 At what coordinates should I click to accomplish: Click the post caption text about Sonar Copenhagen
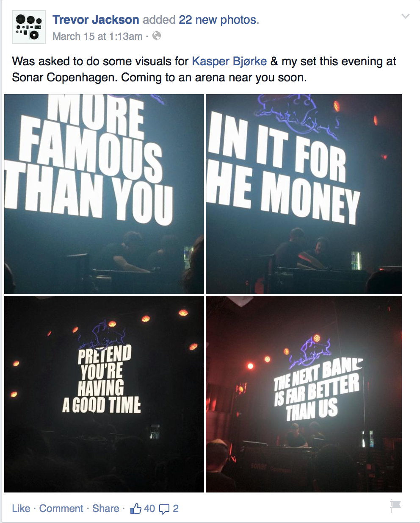click(x=204, y=70)
